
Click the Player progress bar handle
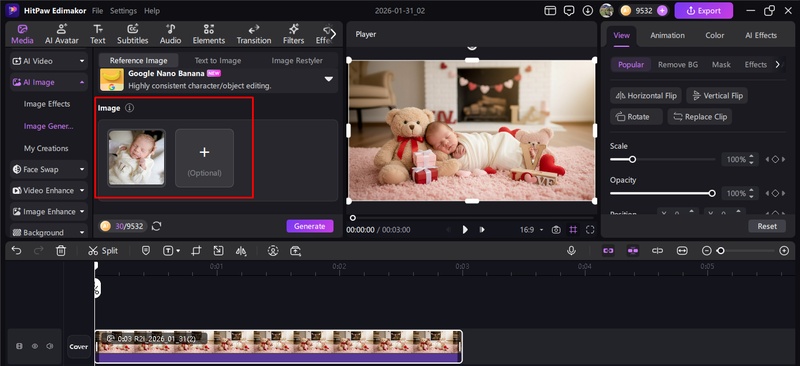(x=353, y=218)
